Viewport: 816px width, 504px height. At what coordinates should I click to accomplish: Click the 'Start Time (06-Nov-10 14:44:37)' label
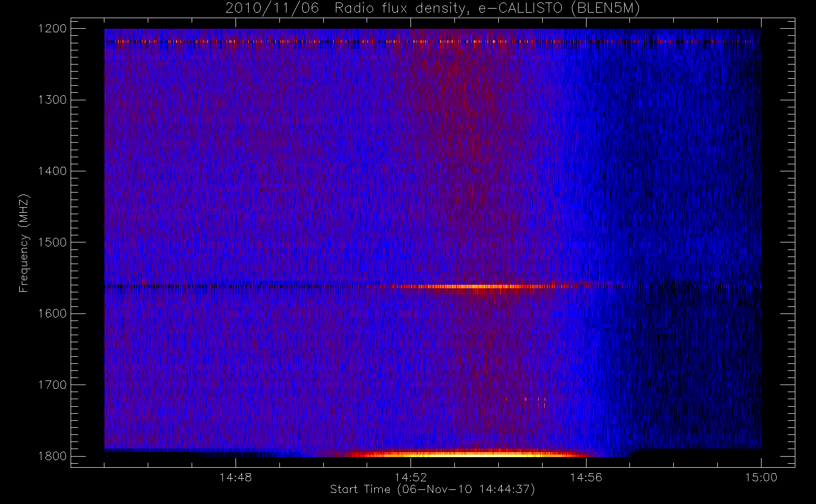point(432,489)
